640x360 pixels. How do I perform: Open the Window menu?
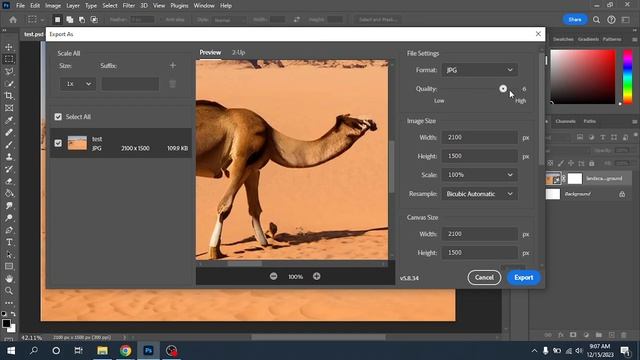click(204, 6)
